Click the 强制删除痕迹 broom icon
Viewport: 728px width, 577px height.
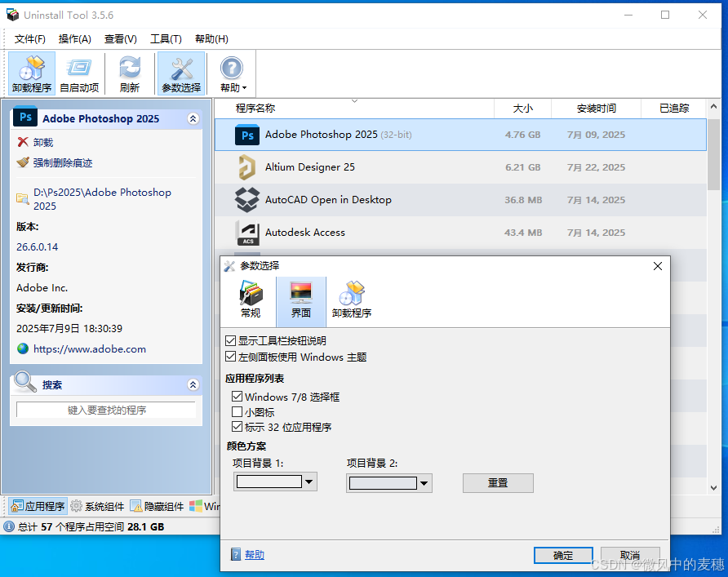click(23, 162)
